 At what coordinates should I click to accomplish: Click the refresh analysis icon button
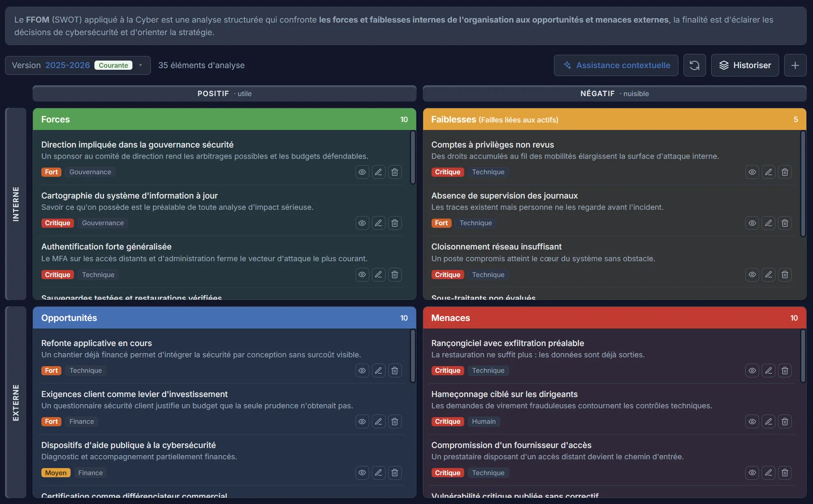click(695, 65)
